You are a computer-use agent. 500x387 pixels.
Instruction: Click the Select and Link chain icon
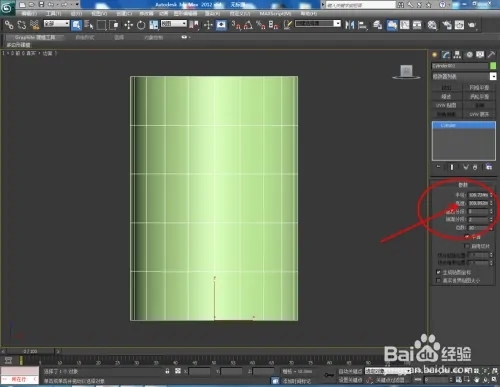(x=9, y=25)
